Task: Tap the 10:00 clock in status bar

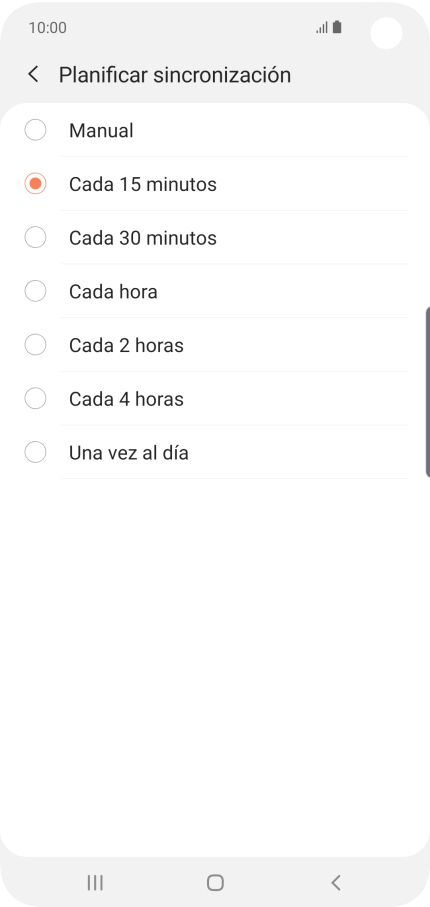Action: 47,28
